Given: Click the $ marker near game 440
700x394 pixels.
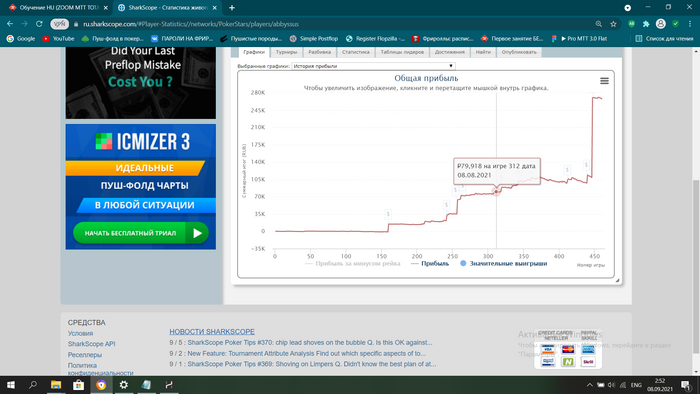Looking at the screenshot, I should pyautogui.click(x=586, y=165).
